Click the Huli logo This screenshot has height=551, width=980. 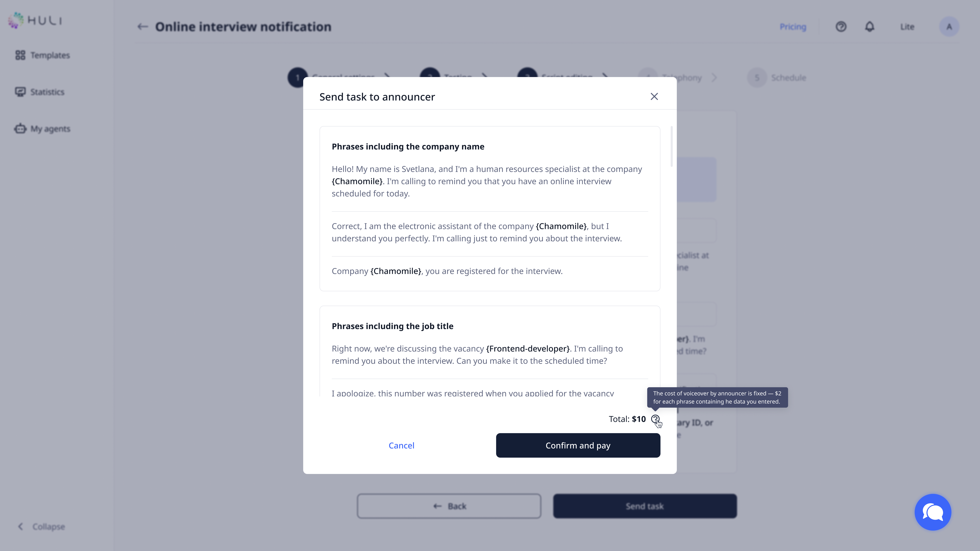click(35, 20)
